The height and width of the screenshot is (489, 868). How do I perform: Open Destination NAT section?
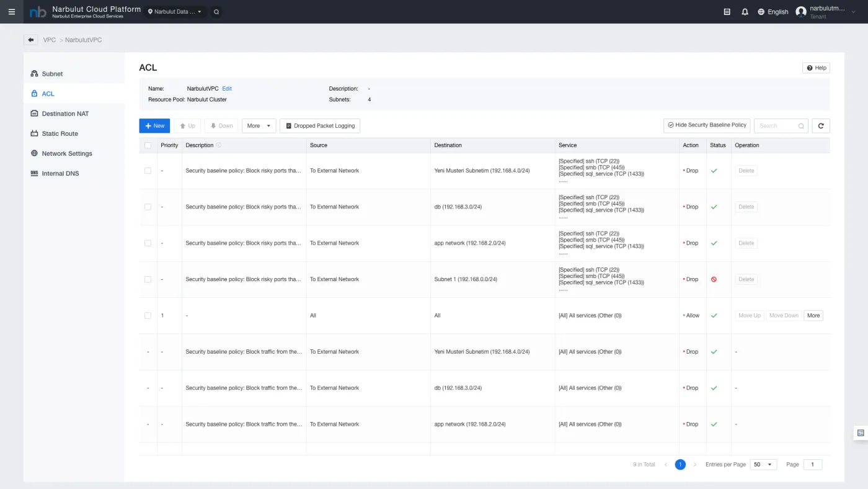74,114
